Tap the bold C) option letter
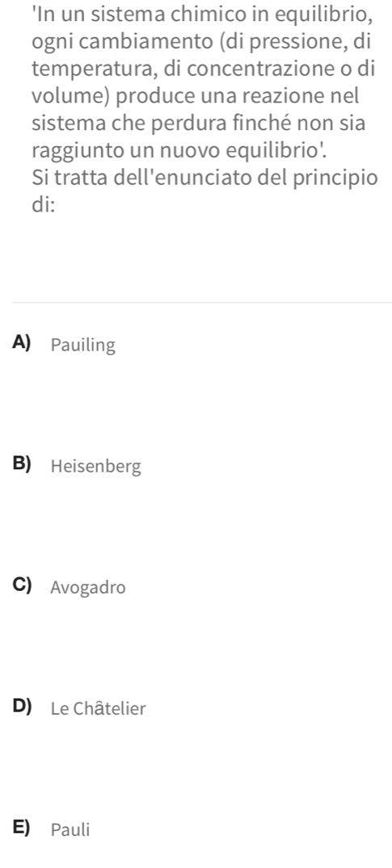This screenshot has width=392, height=868. tap(22, 585)
